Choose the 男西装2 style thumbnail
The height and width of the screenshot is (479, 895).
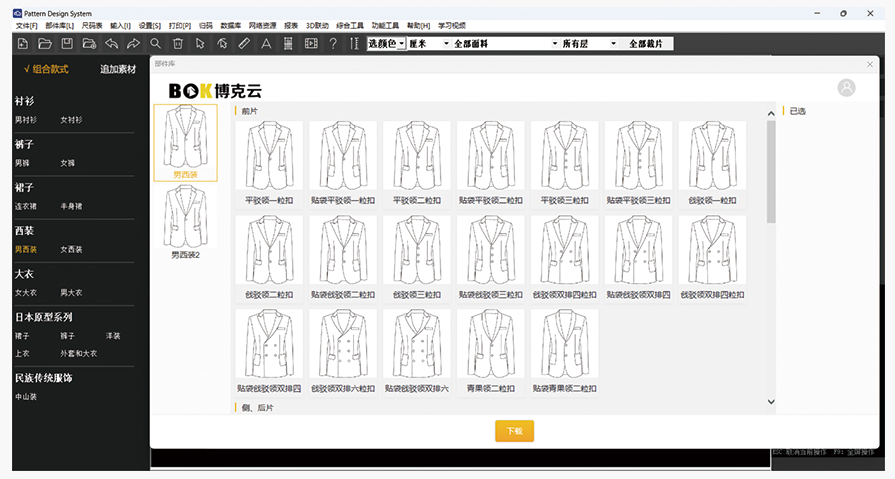[x=185, y=222]
